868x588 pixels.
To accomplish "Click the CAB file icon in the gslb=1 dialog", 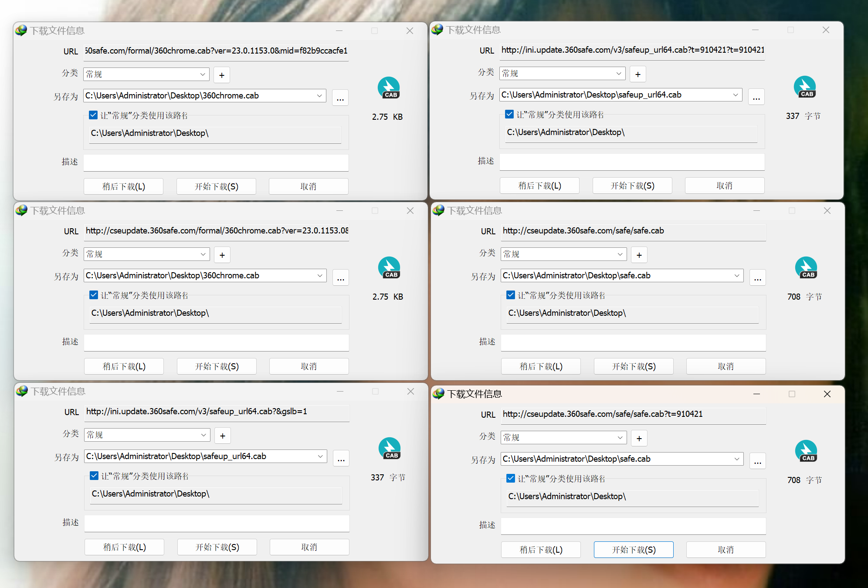I will point(389,449).
